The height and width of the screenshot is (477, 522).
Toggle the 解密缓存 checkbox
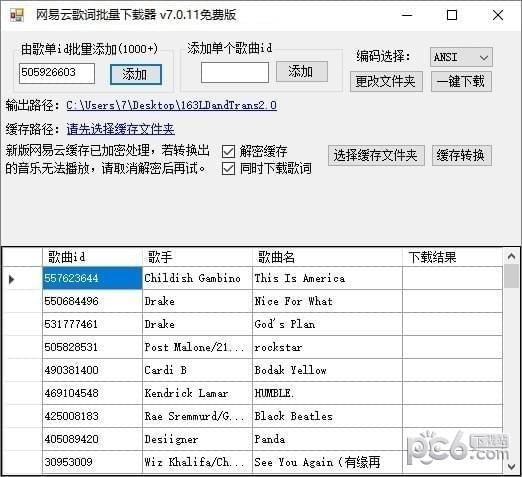228,152
